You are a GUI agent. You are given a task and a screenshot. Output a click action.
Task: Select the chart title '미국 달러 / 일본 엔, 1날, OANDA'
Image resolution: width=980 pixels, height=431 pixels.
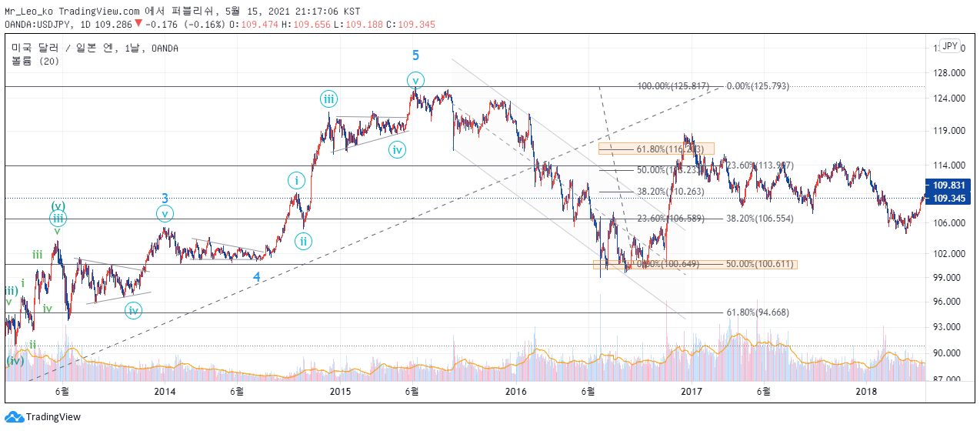[95, 48]
